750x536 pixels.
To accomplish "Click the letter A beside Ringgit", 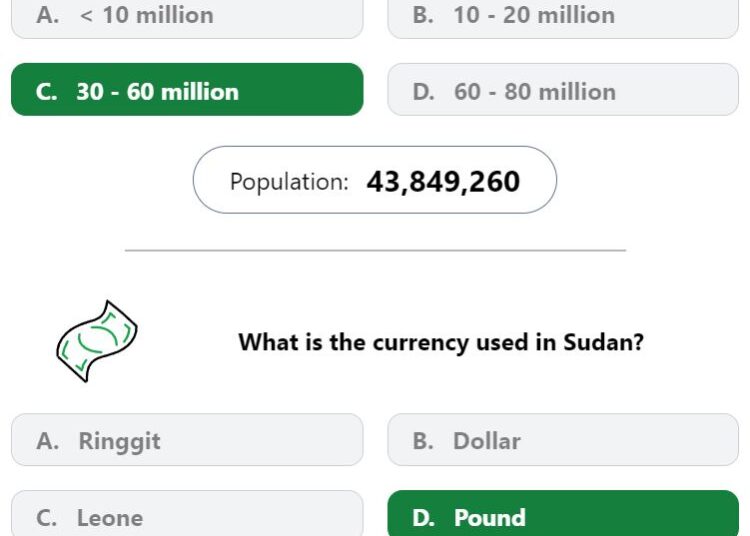I will [x=47, y=440].
